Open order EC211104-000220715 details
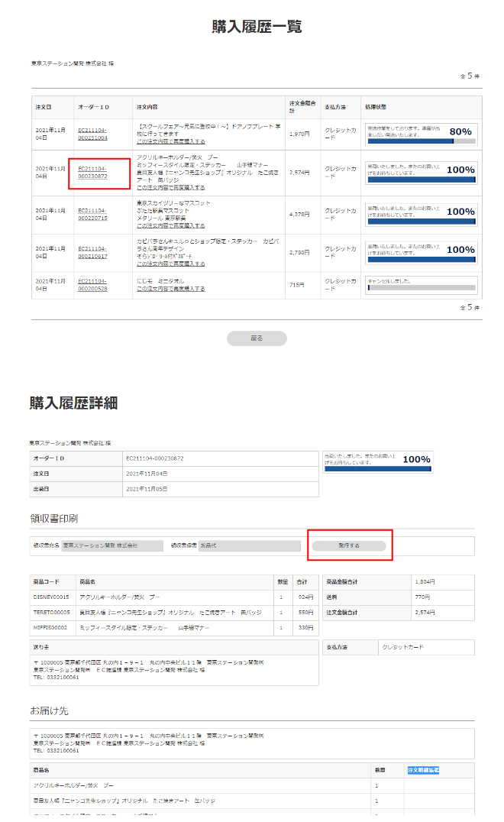 click(92, 215)
